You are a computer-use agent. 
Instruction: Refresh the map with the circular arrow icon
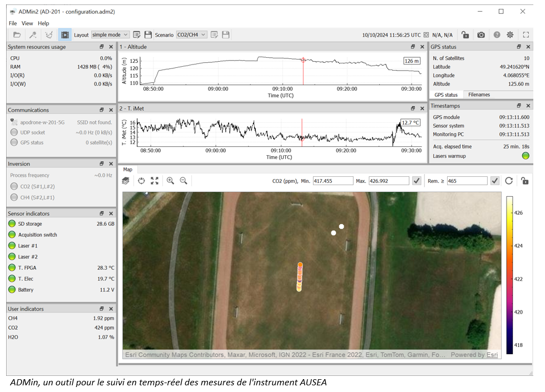(509, 181)
